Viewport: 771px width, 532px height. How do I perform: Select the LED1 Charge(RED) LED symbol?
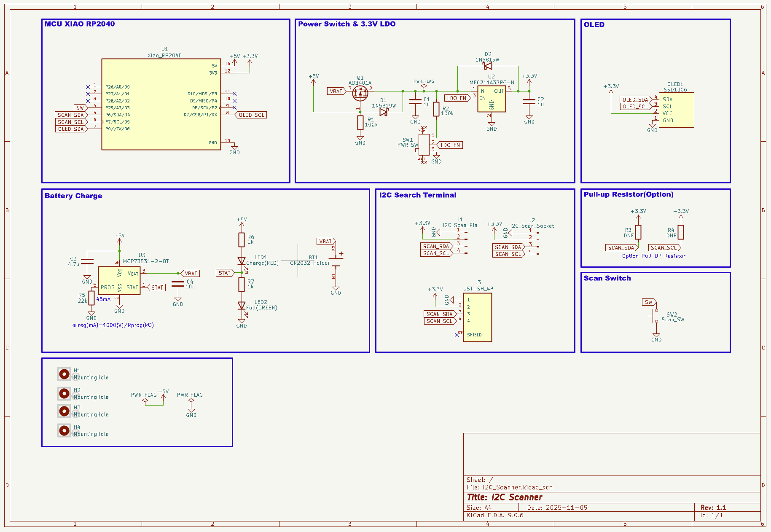[242, 261]
